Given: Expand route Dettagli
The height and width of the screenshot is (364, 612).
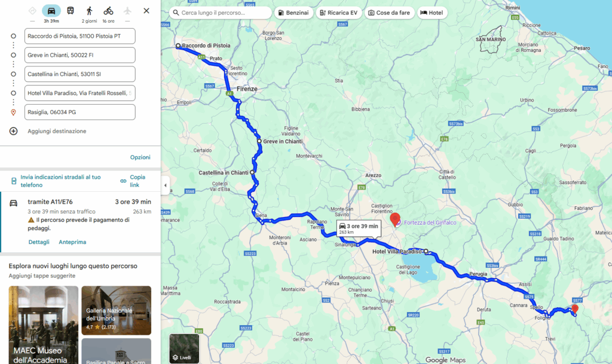Looking at the screenshot, I should click(39, 242).
